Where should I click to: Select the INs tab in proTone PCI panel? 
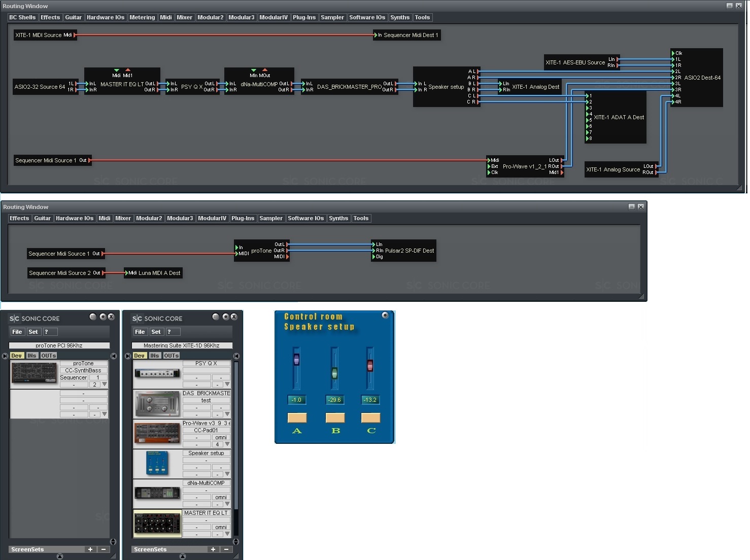pyautogui.click(x=32, y=356)
